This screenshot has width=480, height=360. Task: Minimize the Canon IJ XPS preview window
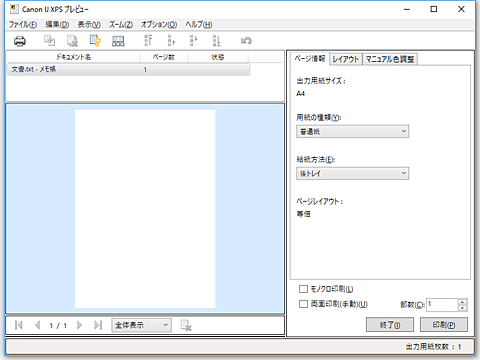pyautogui.click(x=407, y=9)
